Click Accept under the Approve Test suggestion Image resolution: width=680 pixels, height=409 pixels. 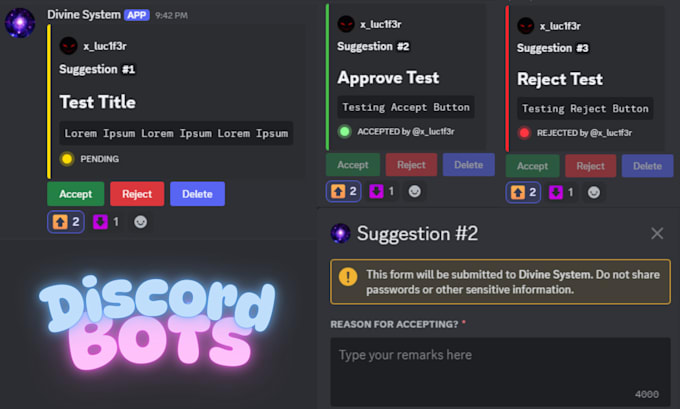(353, 165)
